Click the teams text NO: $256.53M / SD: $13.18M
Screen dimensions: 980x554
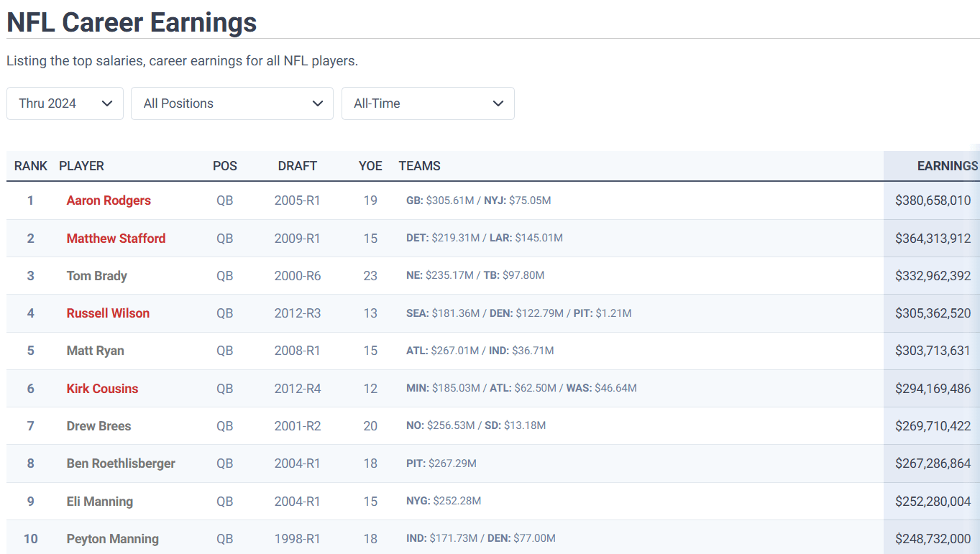tap(476, 426)
